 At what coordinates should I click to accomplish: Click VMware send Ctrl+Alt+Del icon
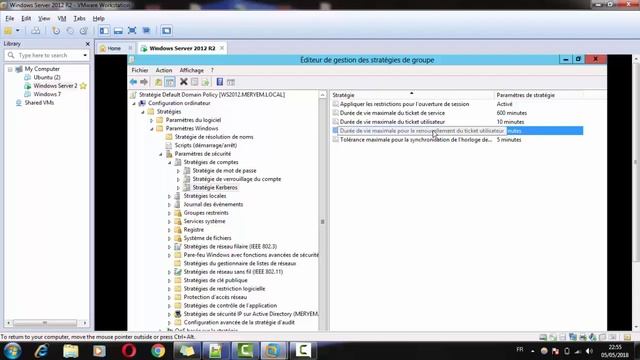coord(36,31)
